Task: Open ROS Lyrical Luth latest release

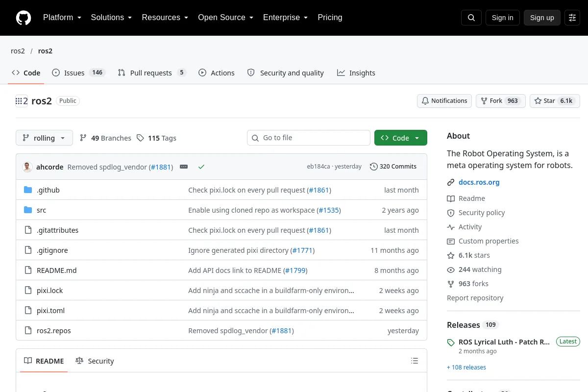Action: pos(504,342)
